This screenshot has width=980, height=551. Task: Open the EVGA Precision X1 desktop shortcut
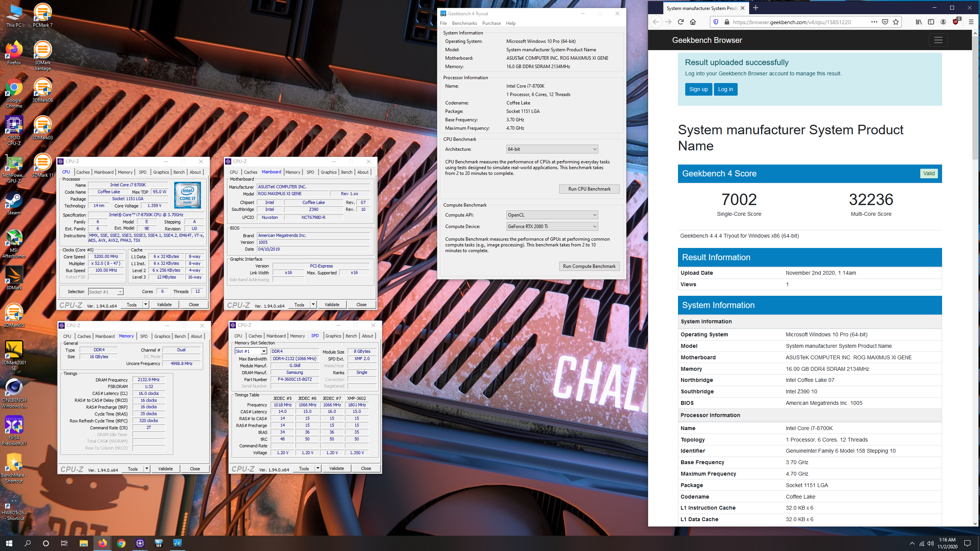click(x=14, y=431)
